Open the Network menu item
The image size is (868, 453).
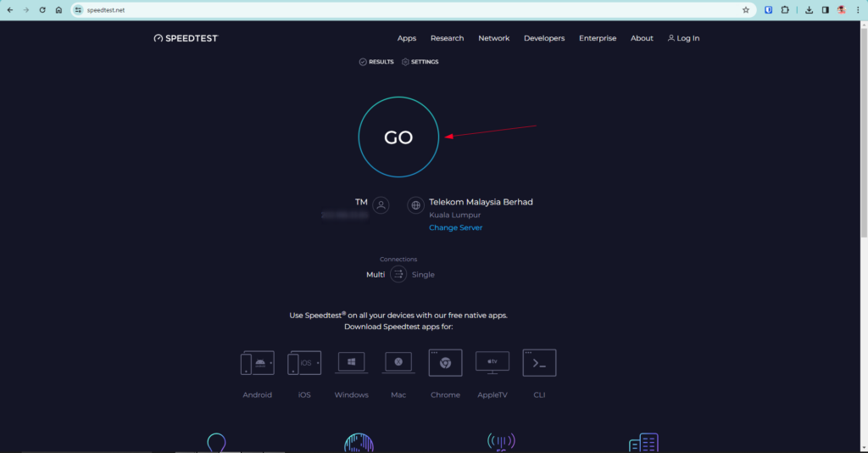click(493, 38)
